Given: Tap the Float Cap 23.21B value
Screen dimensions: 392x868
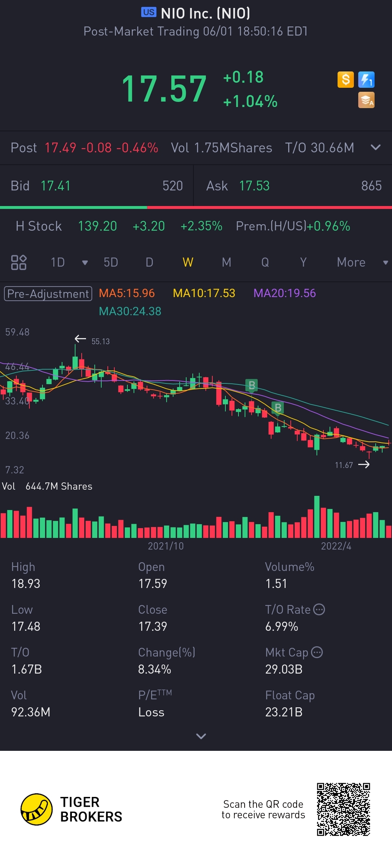Looking at the screenshot, I should tap(284, 712).
